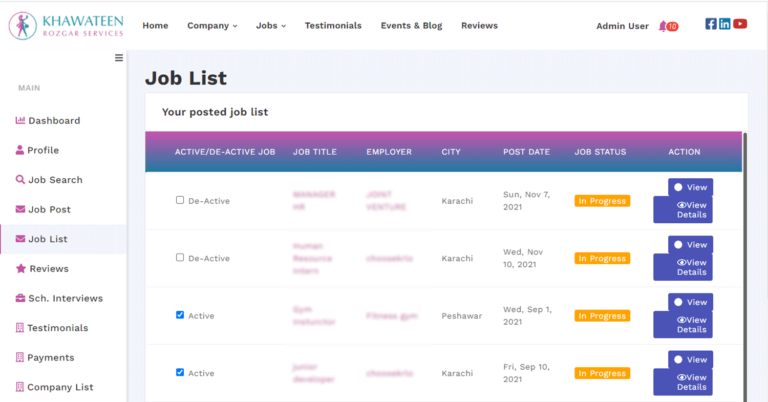
Task: Expand the Jobs dropdown in navbar
Action: click(270, 26)
